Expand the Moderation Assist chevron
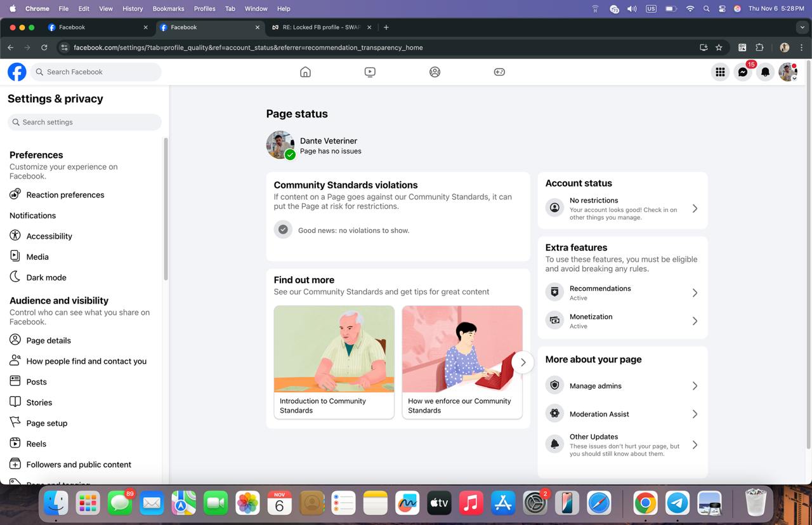The image size is (812, 525). [695, 414]
